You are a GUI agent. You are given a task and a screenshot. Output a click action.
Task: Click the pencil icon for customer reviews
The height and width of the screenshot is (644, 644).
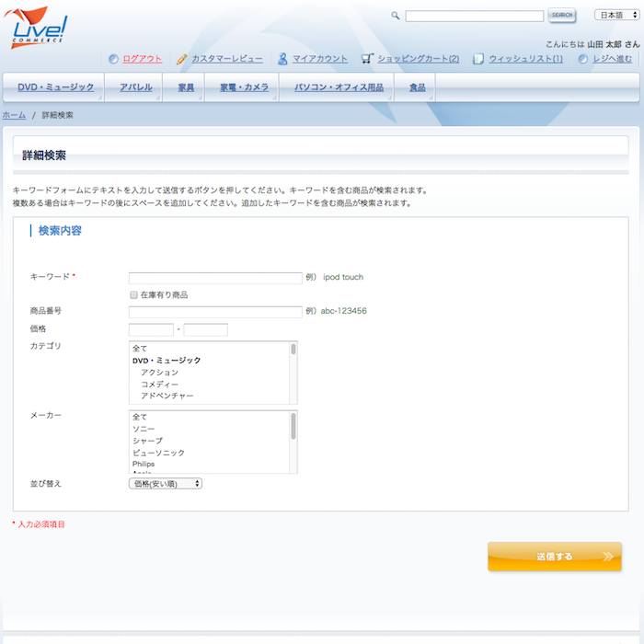coord(182,59)
